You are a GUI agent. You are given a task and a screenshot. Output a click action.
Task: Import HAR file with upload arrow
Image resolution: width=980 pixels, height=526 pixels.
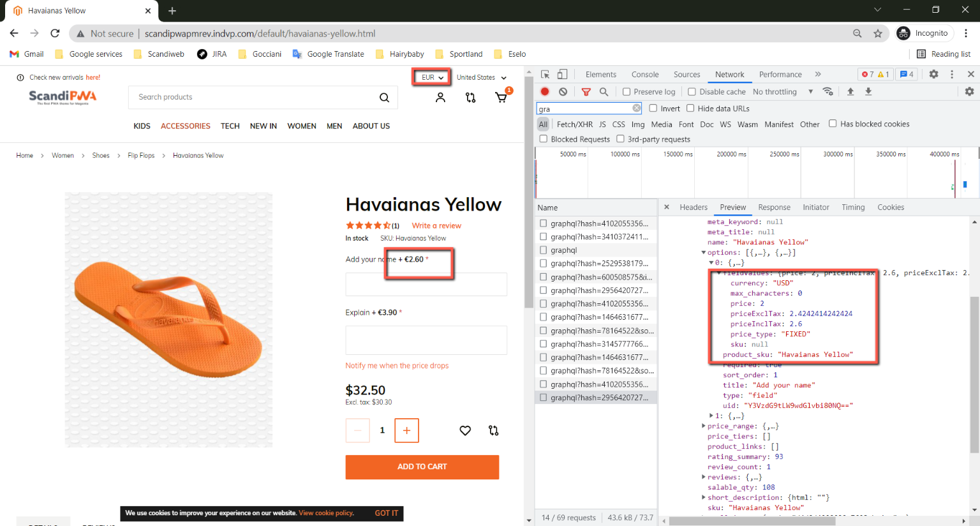pos(850,92)
